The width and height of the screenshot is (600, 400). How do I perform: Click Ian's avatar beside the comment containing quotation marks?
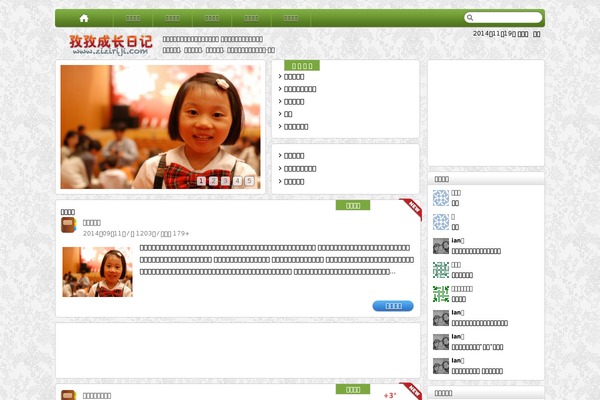(441, 342)
